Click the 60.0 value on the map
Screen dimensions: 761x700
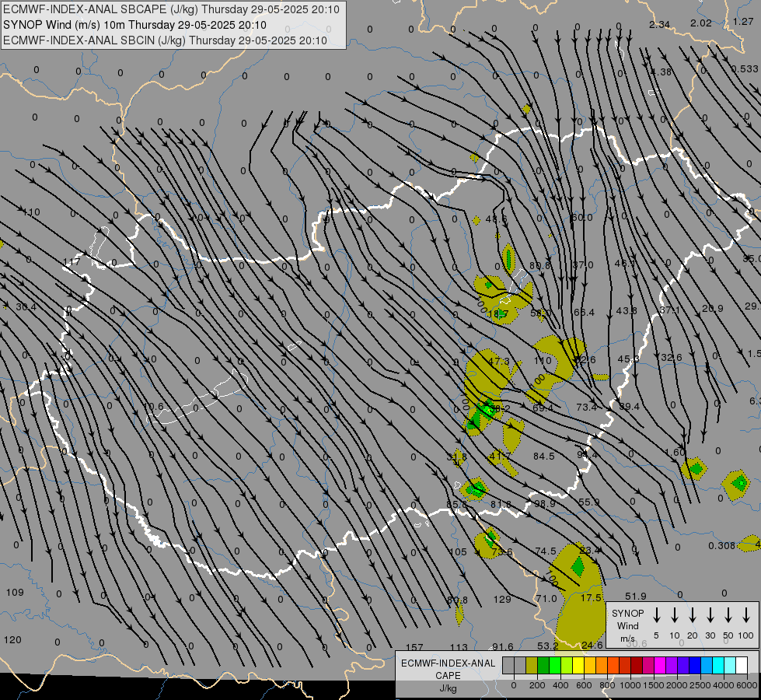[x=582, y=217]
